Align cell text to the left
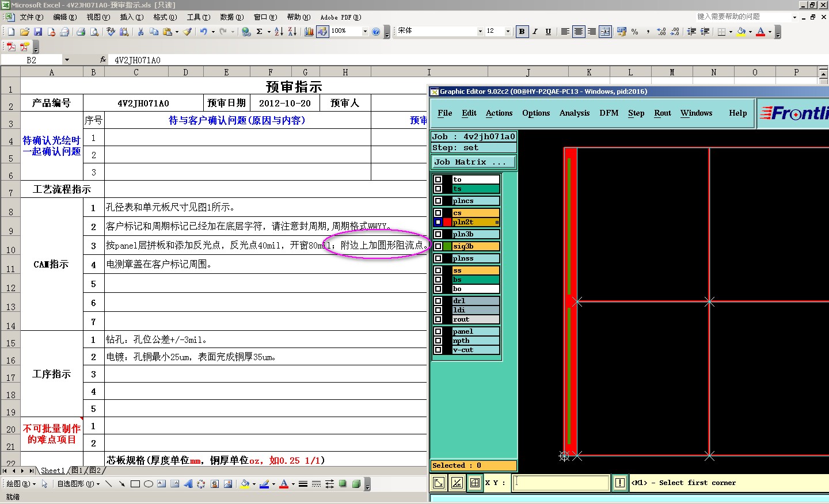 (565, 32)
